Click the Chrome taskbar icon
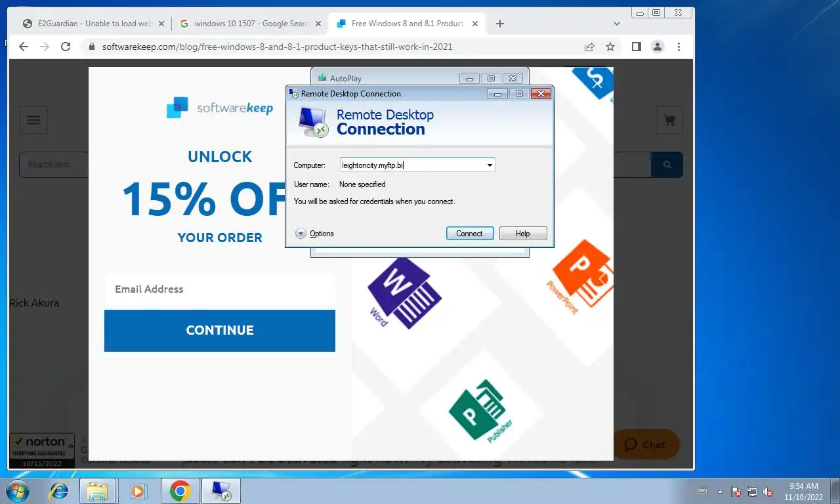Viewport: 840px width, 504px height. pos(180,491)
